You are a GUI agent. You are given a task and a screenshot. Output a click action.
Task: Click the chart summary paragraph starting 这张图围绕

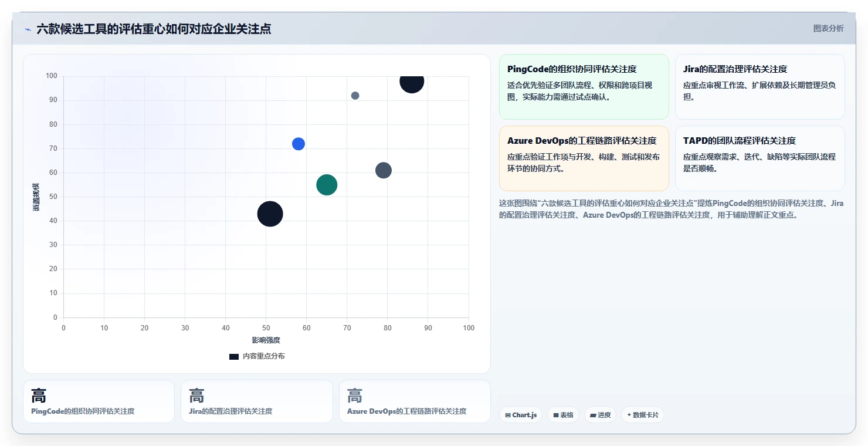click(672, 209)
